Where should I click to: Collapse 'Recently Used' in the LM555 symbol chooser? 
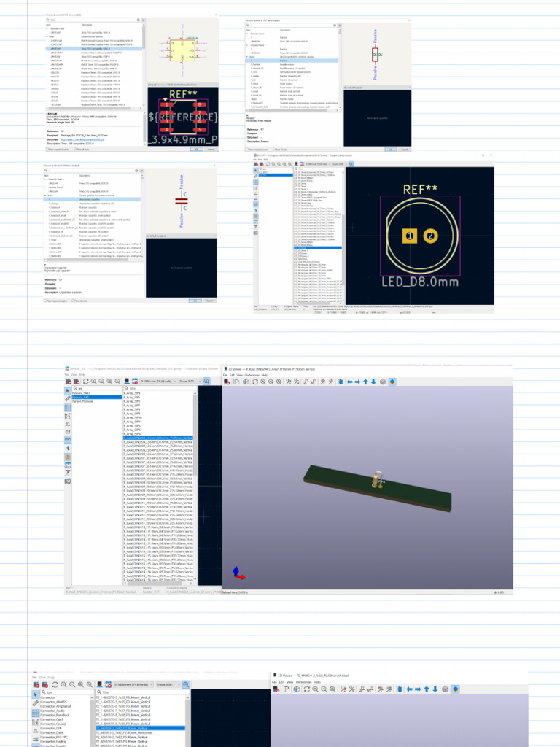coord(47,28)
